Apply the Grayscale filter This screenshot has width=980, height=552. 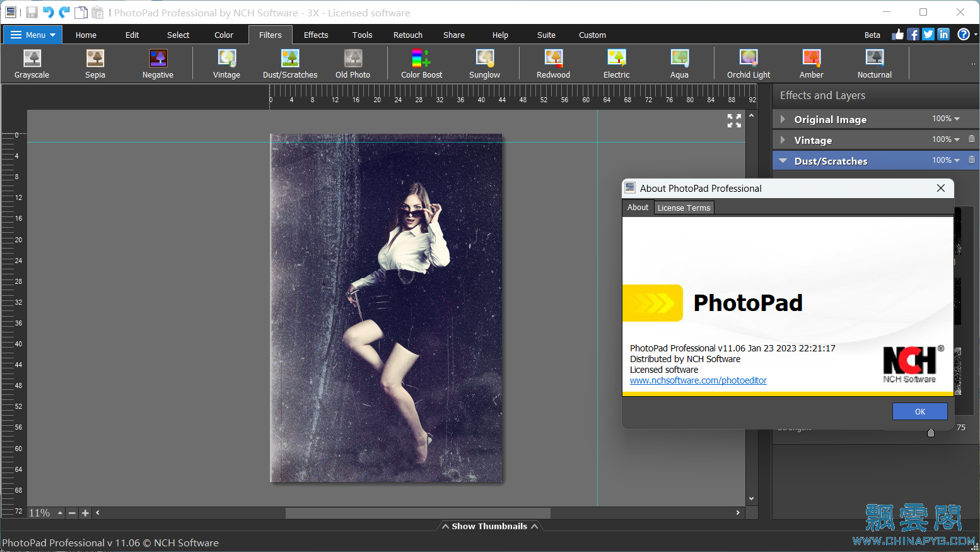coord(32,64)
